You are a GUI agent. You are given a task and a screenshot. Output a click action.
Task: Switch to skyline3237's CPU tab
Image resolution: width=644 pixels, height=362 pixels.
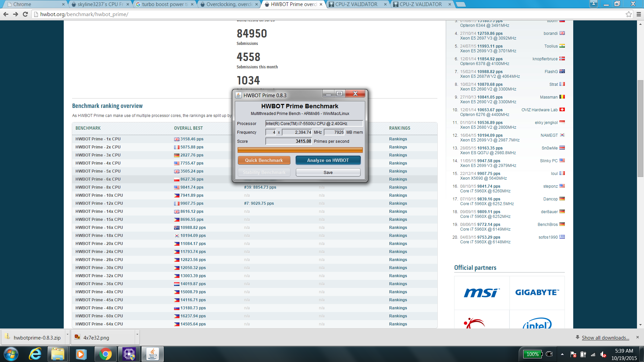point(100,4)
